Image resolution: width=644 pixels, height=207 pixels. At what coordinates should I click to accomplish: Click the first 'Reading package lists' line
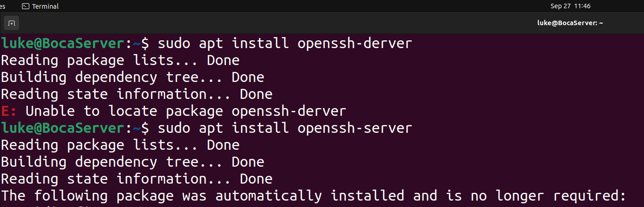[x=120, y=60]
